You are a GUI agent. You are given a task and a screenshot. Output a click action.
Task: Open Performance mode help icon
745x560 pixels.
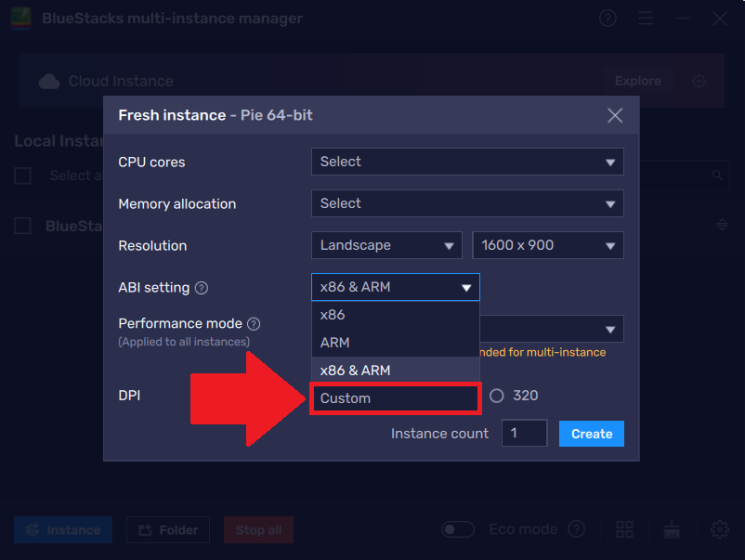pos(254,324)
